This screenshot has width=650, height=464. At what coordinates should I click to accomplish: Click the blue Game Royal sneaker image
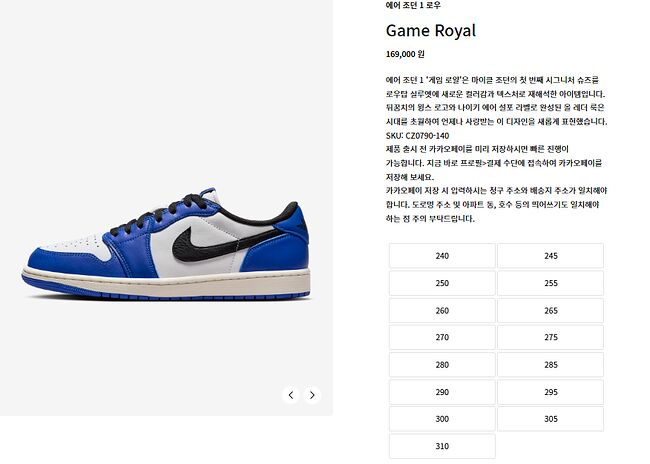click(x=166, y=245)
